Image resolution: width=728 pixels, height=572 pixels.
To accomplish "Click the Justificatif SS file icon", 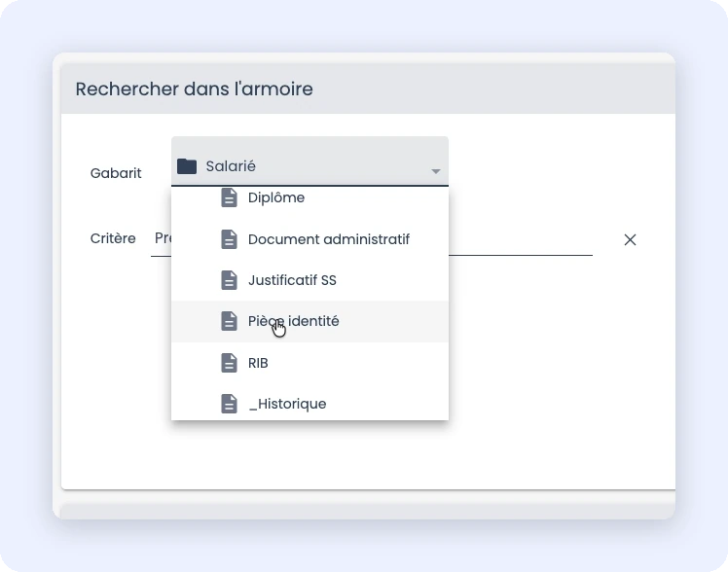I will [x=229, y=280].
